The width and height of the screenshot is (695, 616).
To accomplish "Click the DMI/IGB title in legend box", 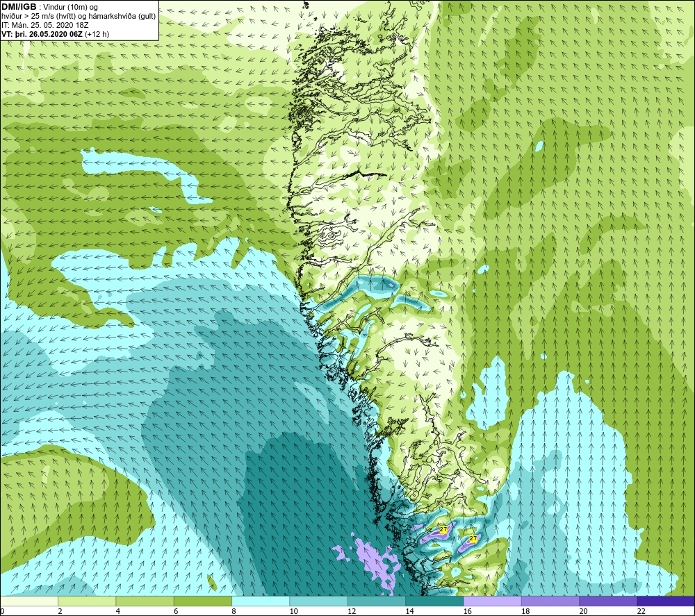I will [19, 7].
